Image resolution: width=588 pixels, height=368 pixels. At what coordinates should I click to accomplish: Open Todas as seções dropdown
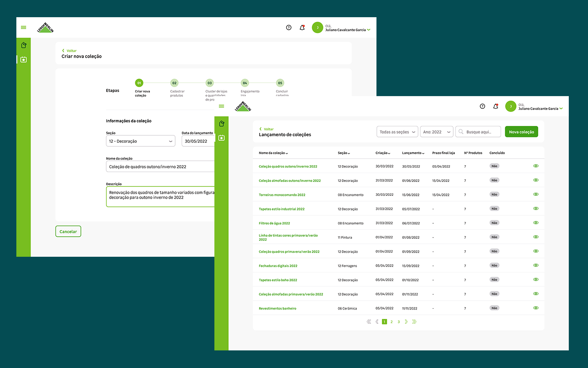(x=397, y=132)
